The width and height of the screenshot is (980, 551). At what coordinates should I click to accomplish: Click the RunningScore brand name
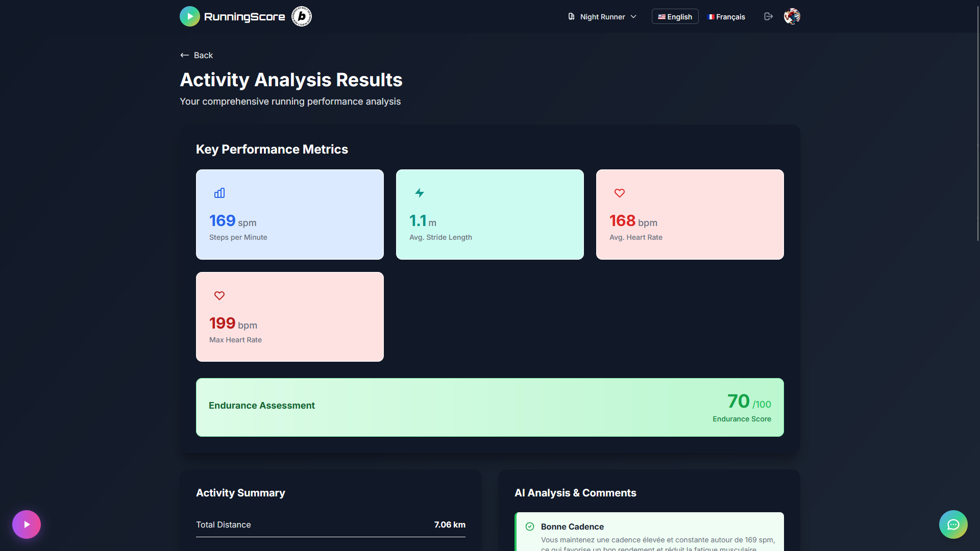point(244,17)
